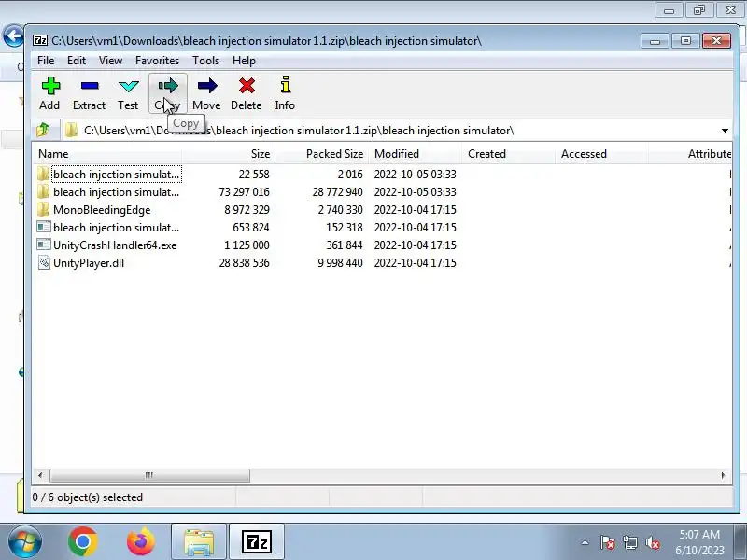Select the MonoBleedingEdge row name
Viewport: 747px width, 560px height.
tap(102, 209)
